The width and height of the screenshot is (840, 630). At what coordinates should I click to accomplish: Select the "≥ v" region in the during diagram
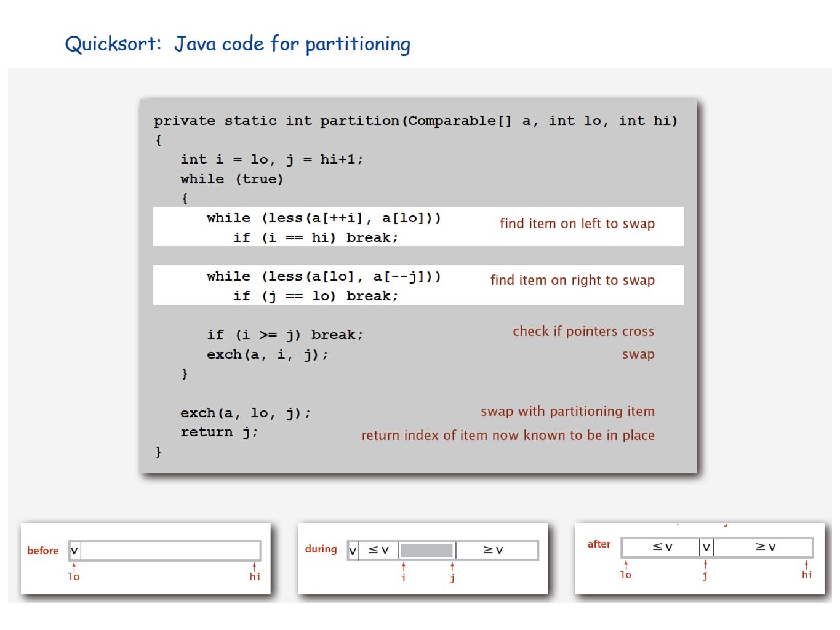click(x=496, y=550)
